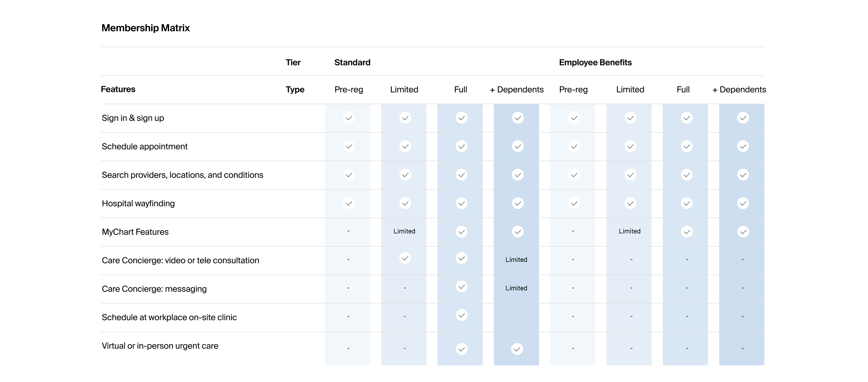The width and height of the screenshot is (868, 382).
Task: Click Employee Benefits Limited checkmark for Sign in & sign up
Action: (630, 118)
